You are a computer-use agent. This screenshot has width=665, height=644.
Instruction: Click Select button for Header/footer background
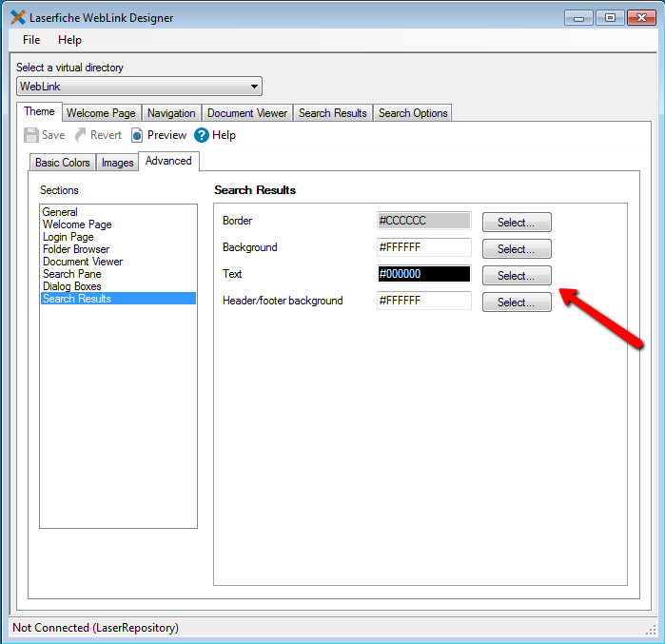point(517,302)
